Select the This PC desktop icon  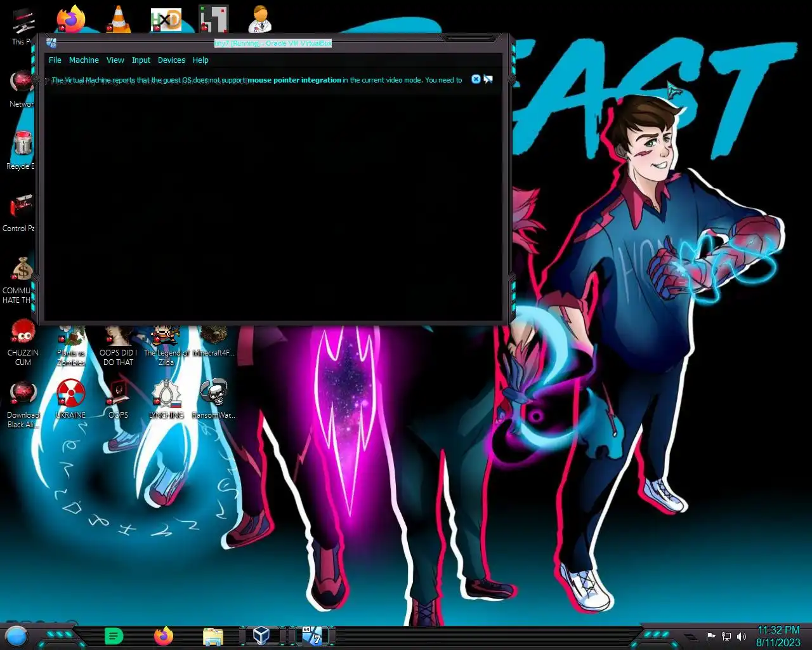point(23,27)
